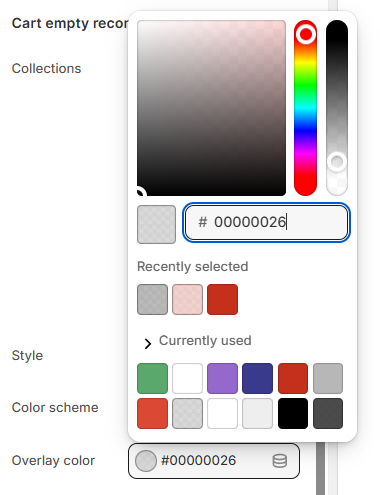Select the light gray swatch in top row
This screenshot has width=380, height=495.
coord(328,378)
